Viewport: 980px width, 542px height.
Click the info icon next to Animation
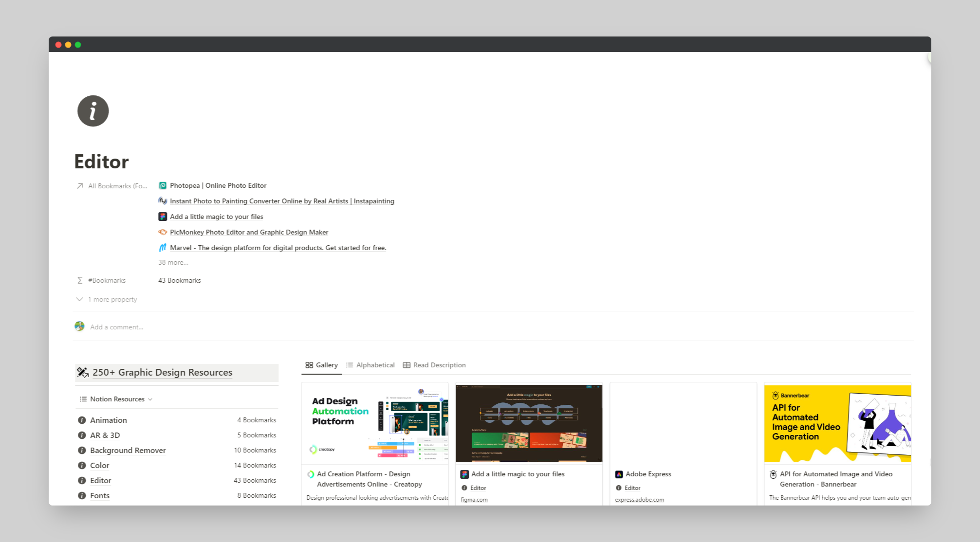click(82, 420)
